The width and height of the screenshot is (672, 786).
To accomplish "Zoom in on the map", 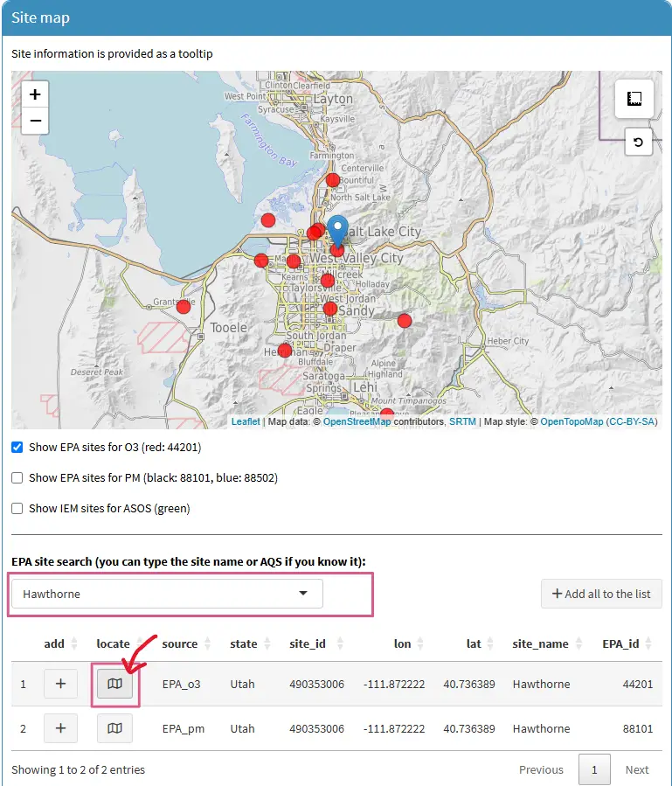I will point(34,94).
